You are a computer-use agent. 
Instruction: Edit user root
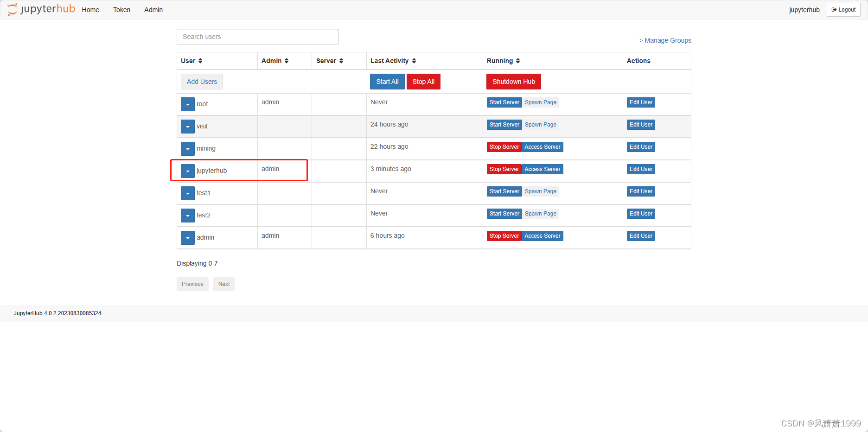pos(641,102)
